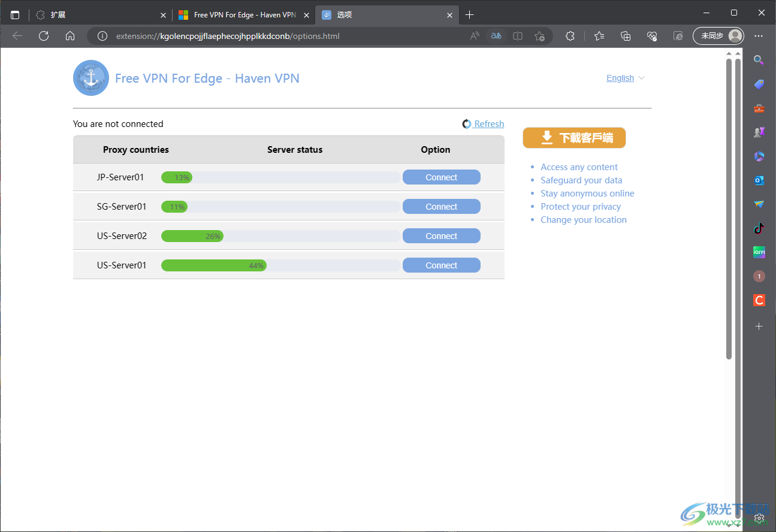Close the 选项 tab
Screen dimensions: 776x532
(449, 15)
